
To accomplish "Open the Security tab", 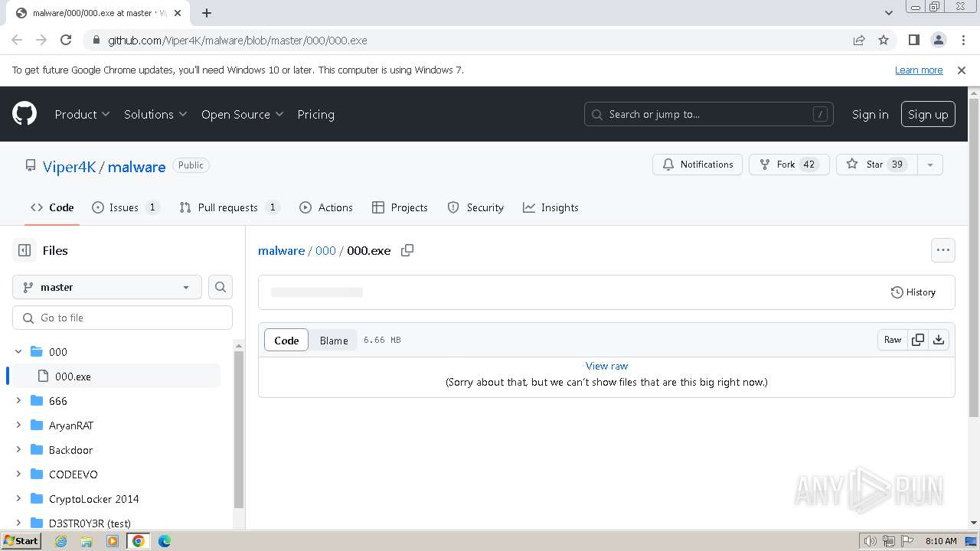I will tap(475, 207).
